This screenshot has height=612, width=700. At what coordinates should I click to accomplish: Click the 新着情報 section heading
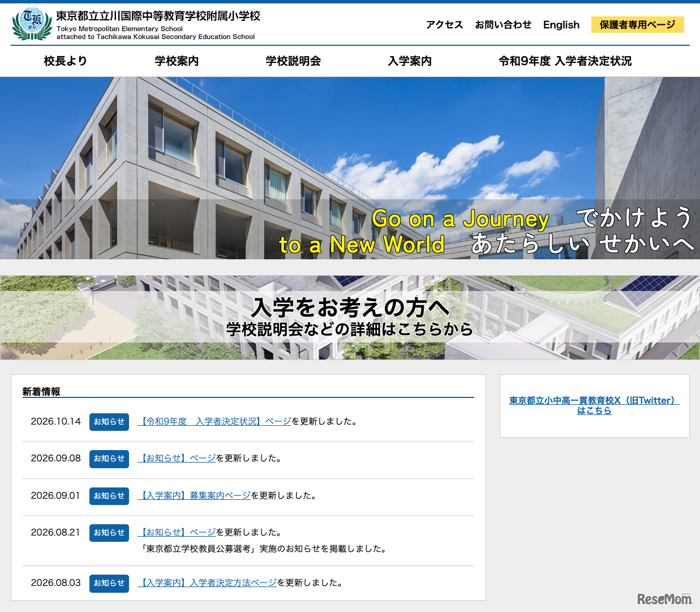click(x=41, y=392)
